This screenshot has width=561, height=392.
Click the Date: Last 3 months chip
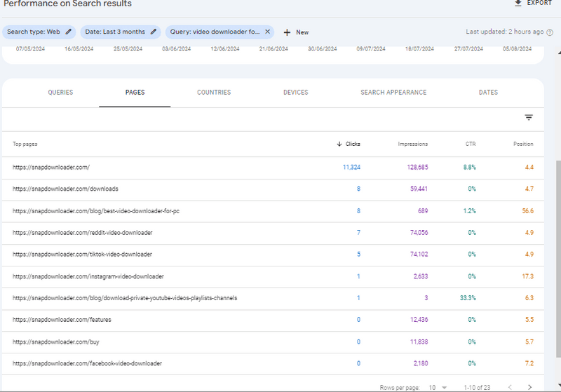[x=121, y=32]
